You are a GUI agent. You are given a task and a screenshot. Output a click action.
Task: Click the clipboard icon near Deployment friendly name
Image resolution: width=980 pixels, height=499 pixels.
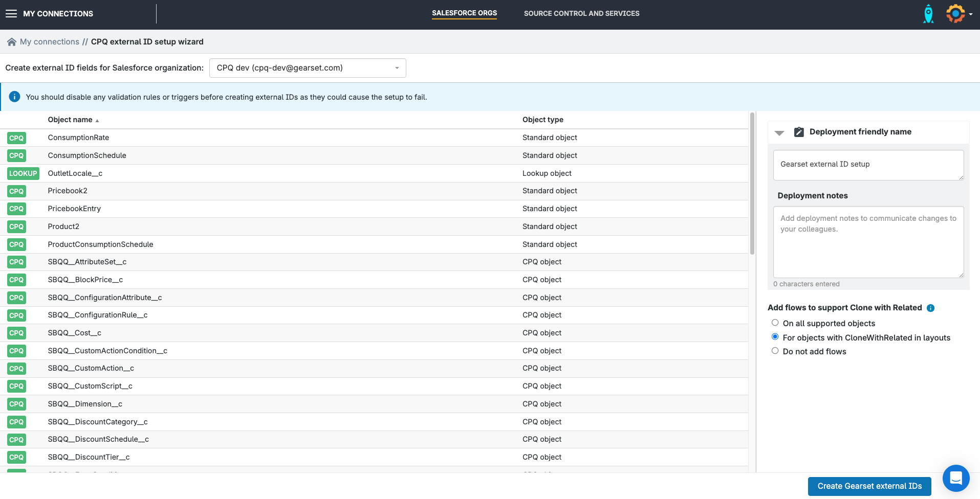[798, 132]
